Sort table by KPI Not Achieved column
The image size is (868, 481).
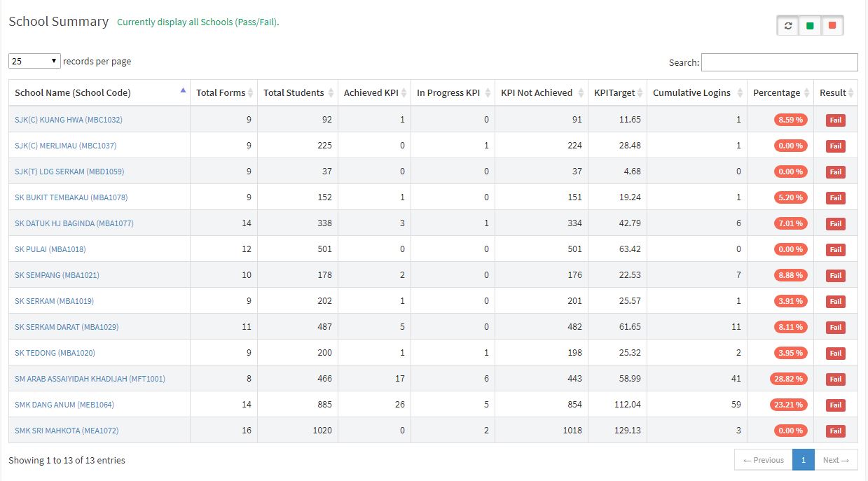[541, 92]
